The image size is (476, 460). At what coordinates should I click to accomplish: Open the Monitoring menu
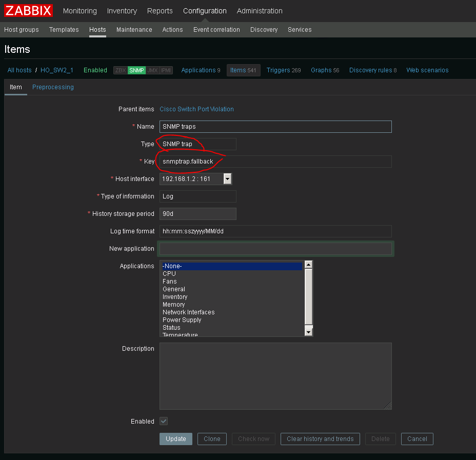coord(80,11)
